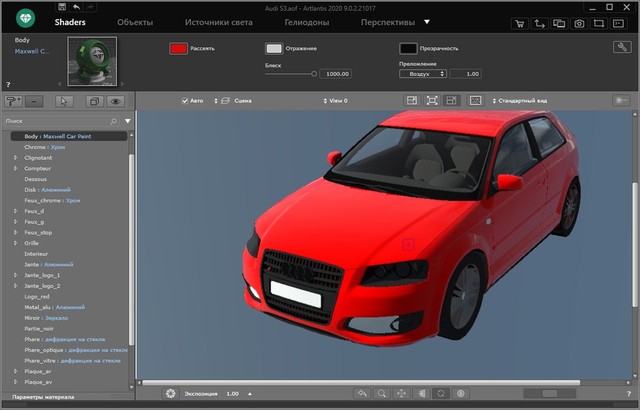The image size is (640, 410).
Task: Open the Преломление Воздух dropdown
Action: [423, 74]
